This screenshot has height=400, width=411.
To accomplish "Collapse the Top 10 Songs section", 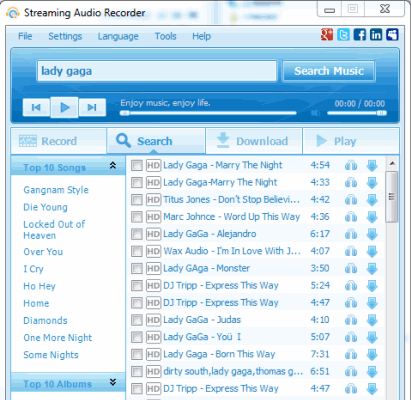I will tap(113, 166).
